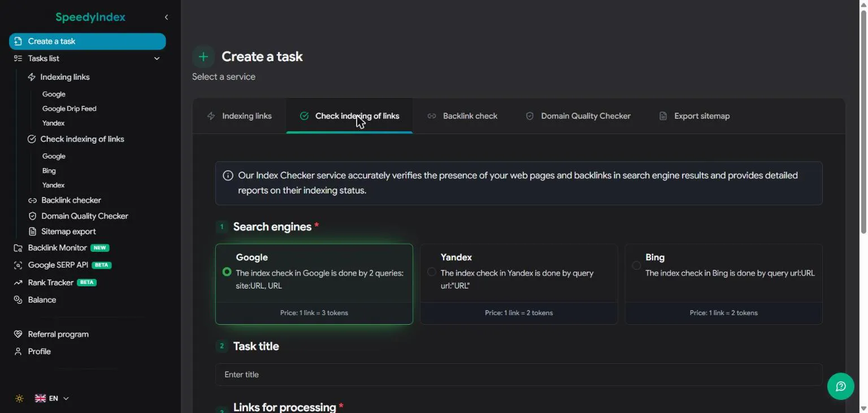This screenshot has height=413, width=868.
Task: Click the SpeedyIndex logo
Action: tap(90, 18)
